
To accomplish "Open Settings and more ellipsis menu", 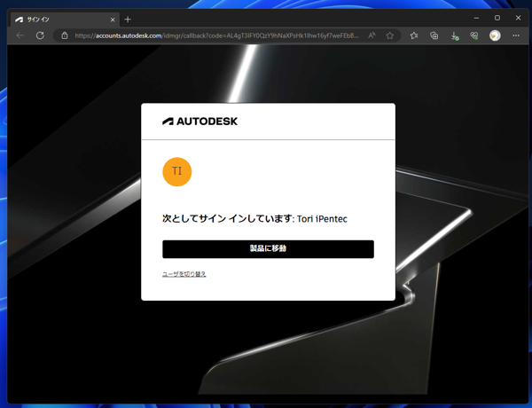I will click(x=516, y=35).
